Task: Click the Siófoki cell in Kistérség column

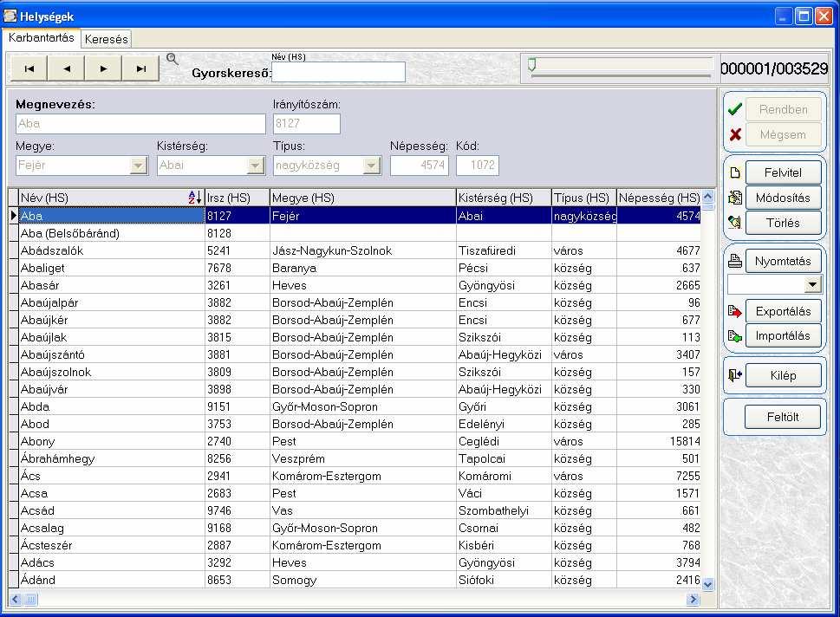Action: point(504,580)
